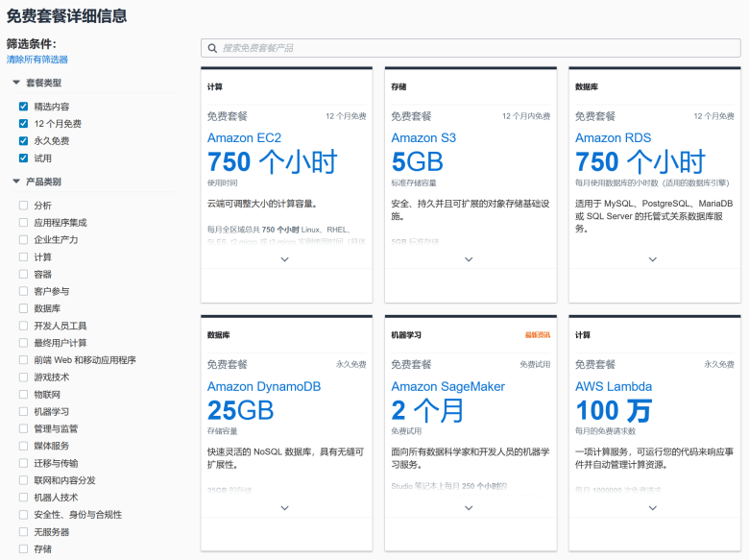Collapse the 产品类别 filter section
This screenshot has width=749, height=560.
pos(16,182)
